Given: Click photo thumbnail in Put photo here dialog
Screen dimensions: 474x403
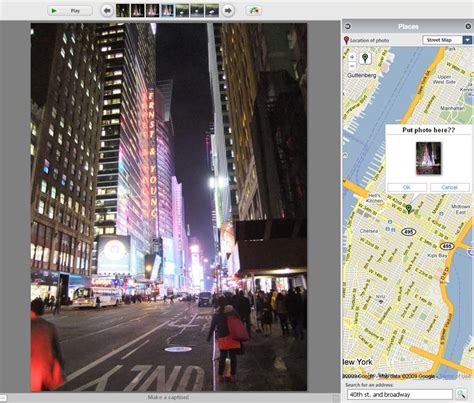Looking at the screenshot, I should tap(428, 158).
